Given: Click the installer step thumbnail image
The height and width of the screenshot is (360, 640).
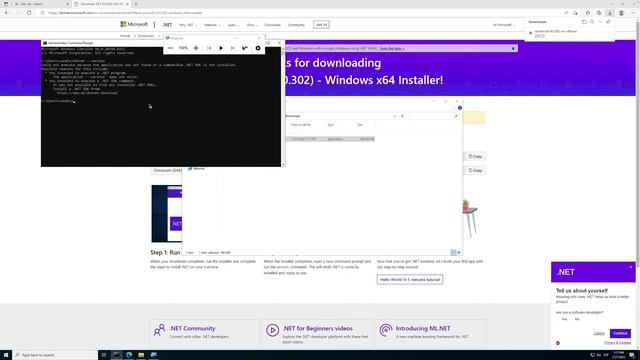Looking at the screenshot, I should [x=167, y=213].
